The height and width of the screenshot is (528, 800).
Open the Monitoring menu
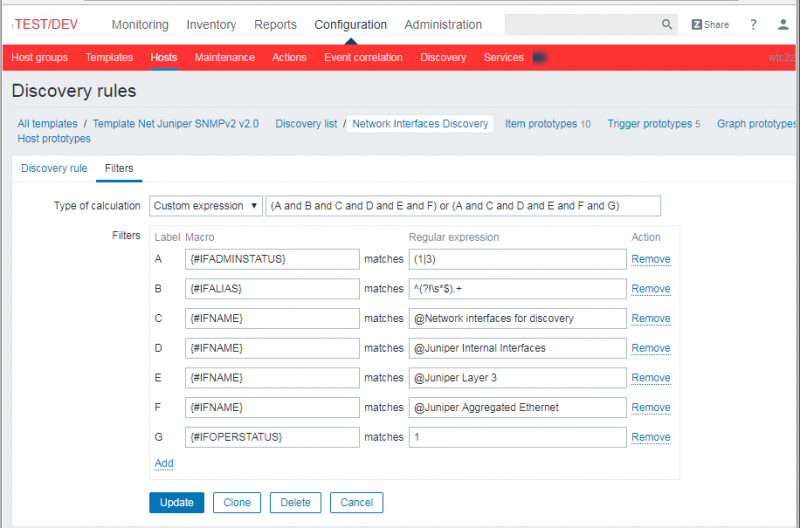point(140,25)
